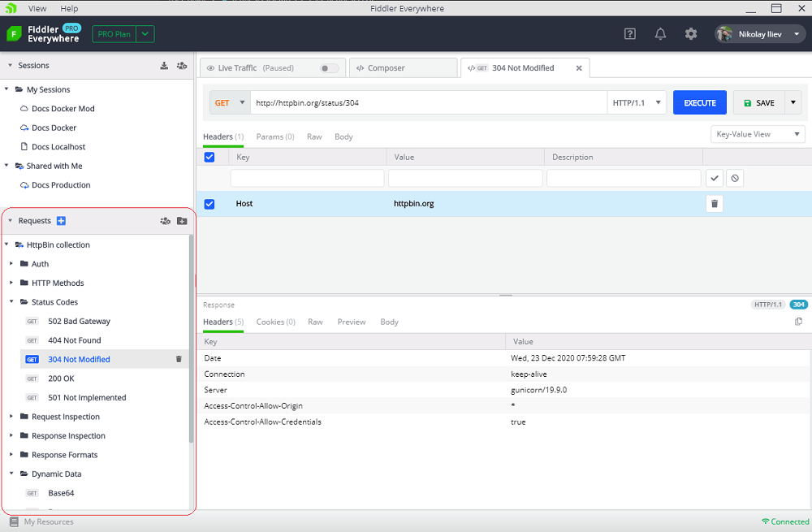The width and height of the screenshot is (812, 532).
Task: Copy response headers using the copy icon
Action: 799,322
